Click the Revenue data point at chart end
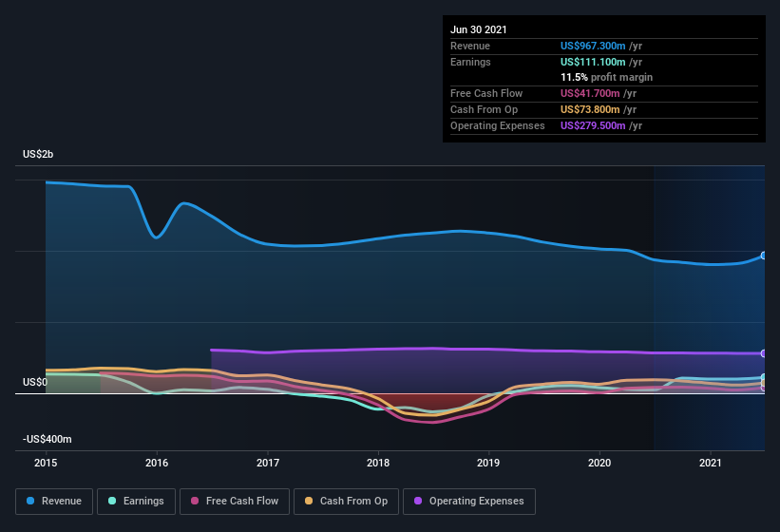Viewport: 780px width, 532px height. click(764, 256)
